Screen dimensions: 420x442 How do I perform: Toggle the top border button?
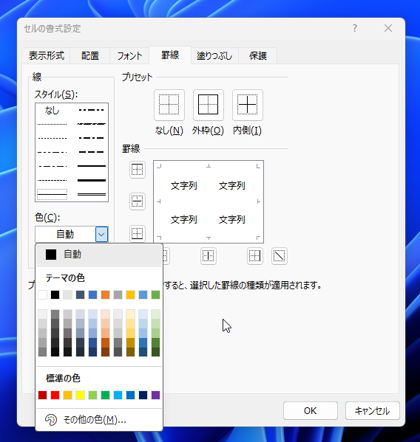(x=137, y=170)
